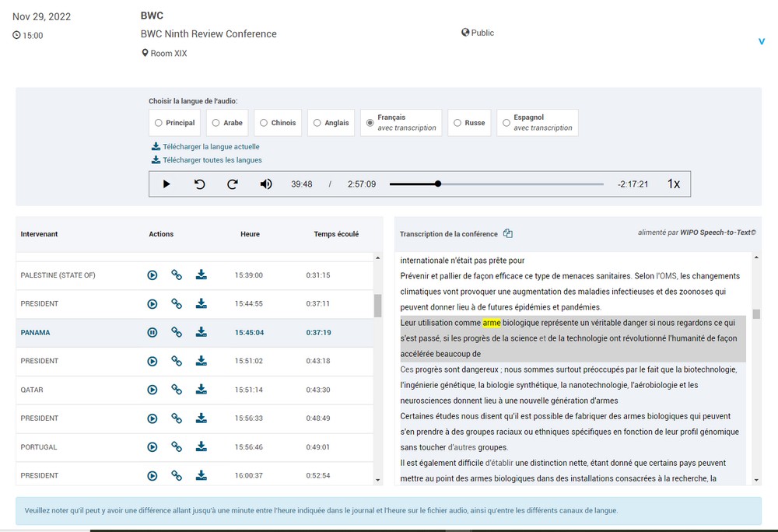Click the 15:45:04 time cell
Image resolution: width=778 pixels, height=532 pixels.
(x=249, y=333)
